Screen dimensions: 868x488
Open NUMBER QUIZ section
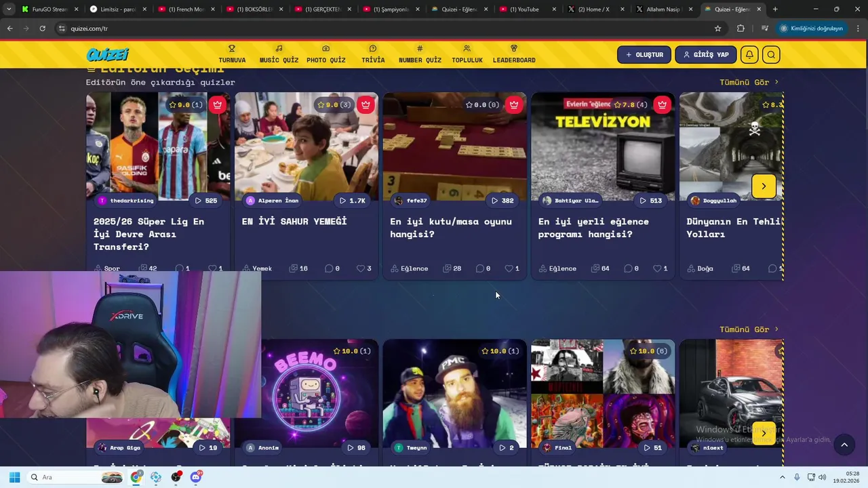coord(420,54)
